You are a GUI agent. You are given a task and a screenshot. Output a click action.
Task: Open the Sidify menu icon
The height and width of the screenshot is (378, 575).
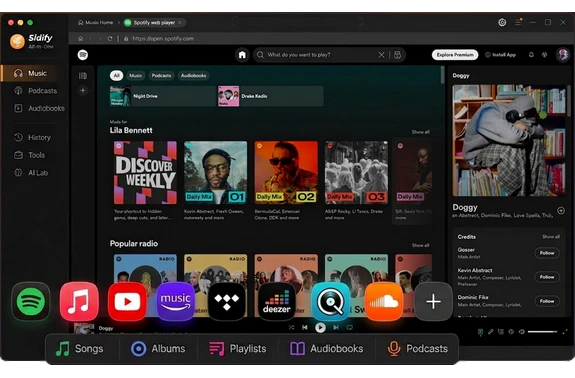click(x=518, y=22)
